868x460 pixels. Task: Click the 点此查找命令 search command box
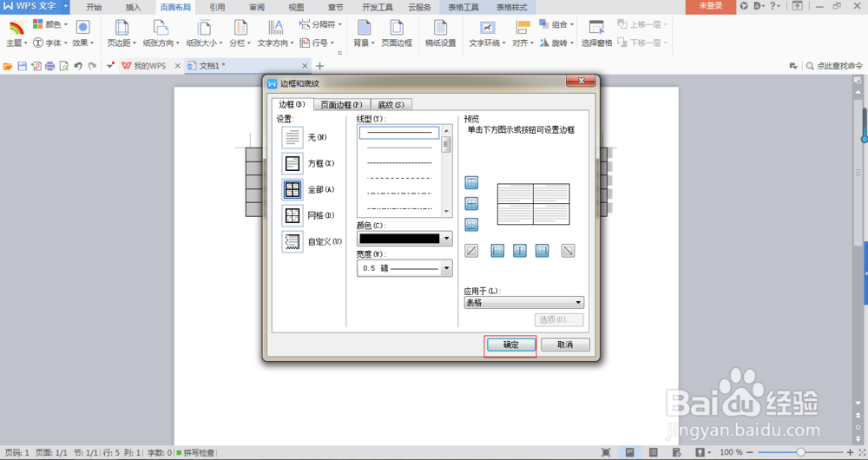coord(834,66)
